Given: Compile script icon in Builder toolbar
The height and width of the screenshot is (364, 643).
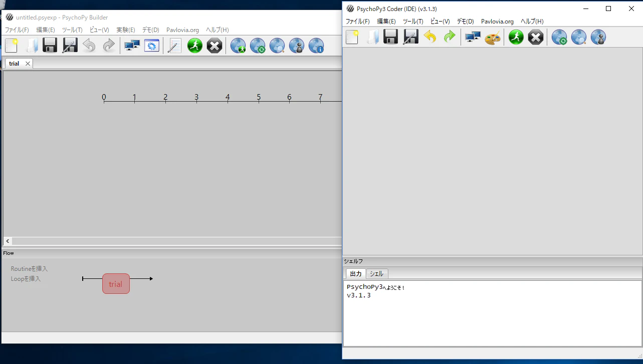Looking at the screenshot, I should click(174, 46).
